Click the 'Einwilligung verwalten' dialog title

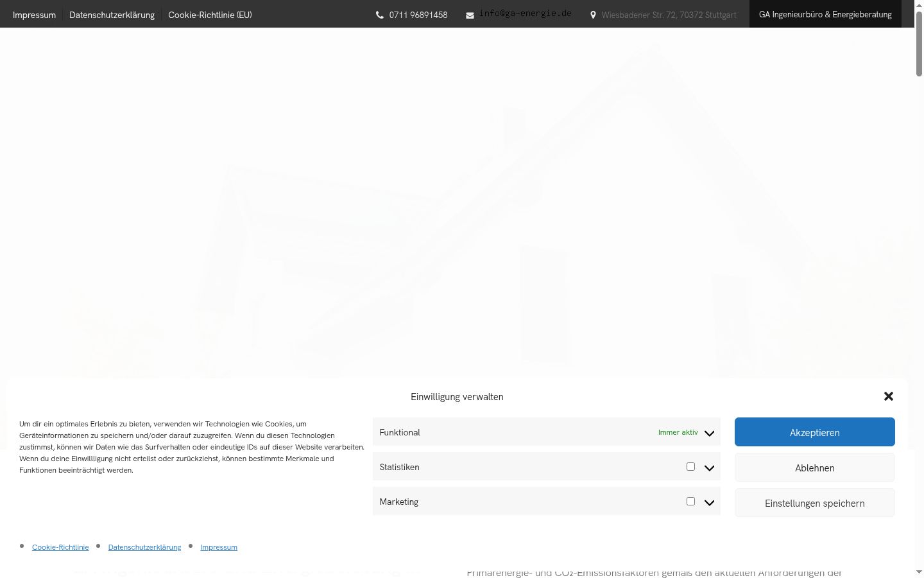tap(457, 397)
